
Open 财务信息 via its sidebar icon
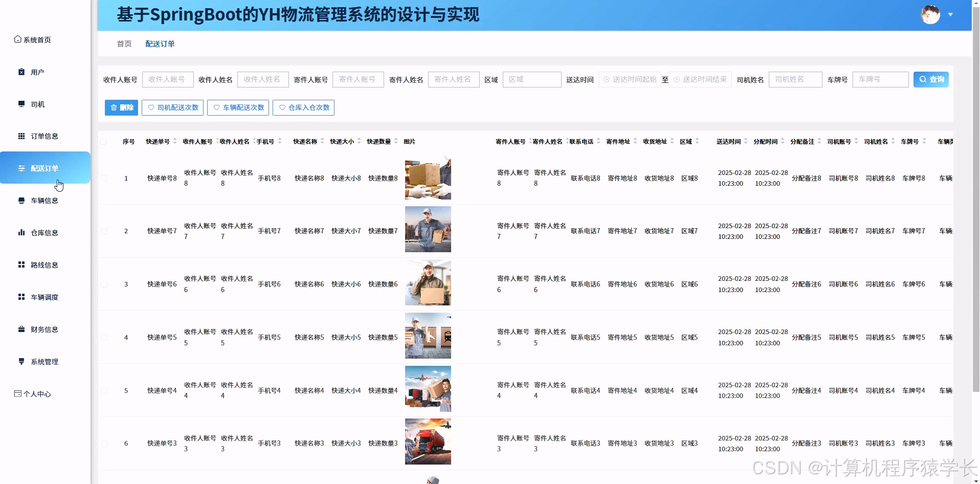coord(21,329)
